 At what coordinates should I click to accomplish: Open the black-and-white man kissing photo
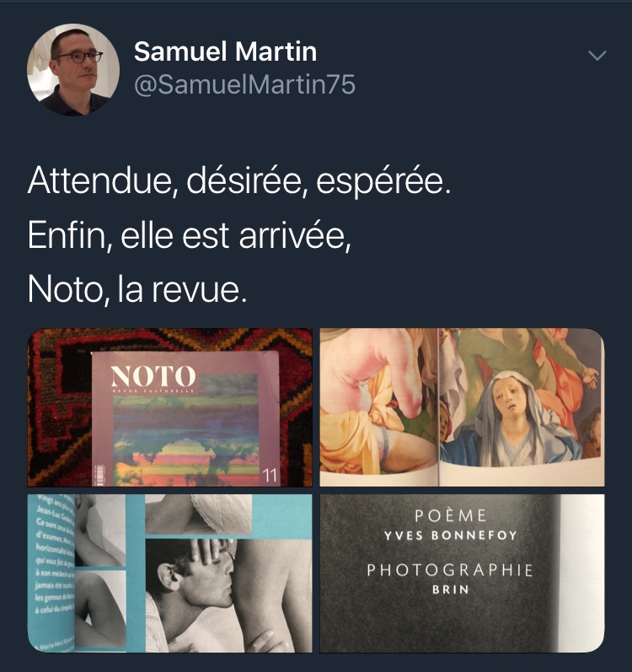coord(170,573)
